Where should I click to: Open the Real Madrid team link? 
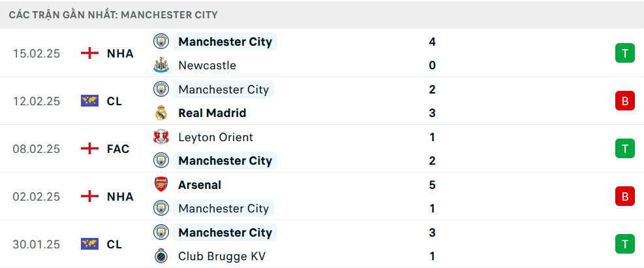(212, 113)
